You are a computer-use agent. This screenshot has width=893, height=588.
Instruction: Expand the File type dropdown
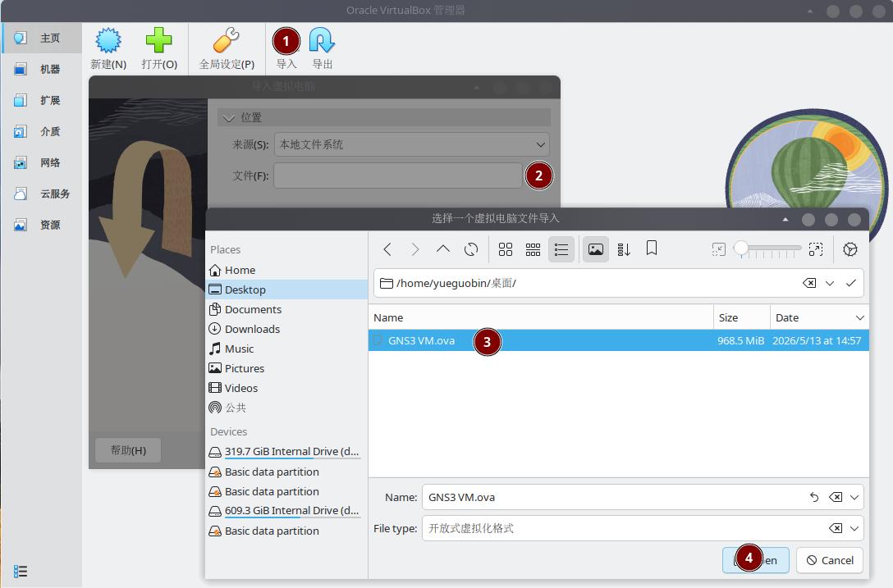coord(854,528)
